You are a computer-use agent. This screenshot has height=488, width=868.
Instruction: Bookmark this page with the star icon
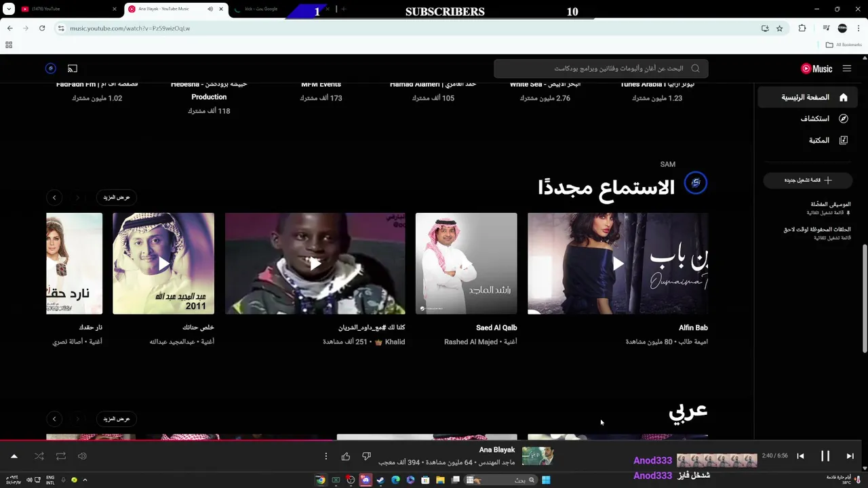(x=780, y=28)
